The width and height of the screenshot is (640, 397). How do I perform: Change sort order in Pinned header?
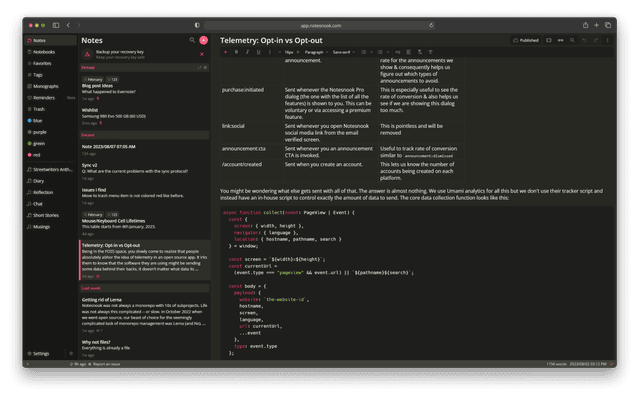(x=199, y=67)
